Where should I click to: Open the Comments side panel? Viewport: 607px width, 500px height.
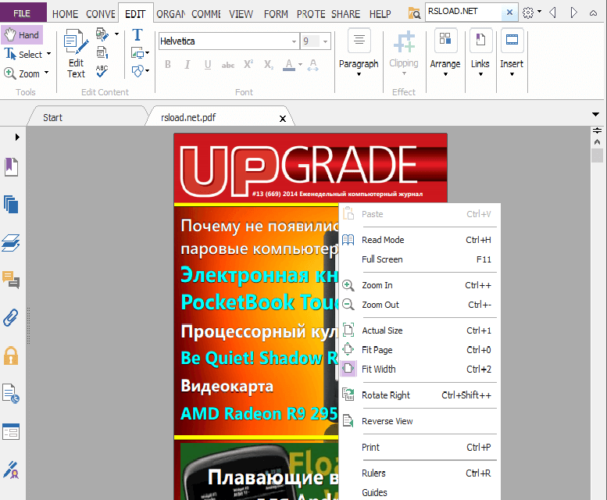click(x=11, y=280)
